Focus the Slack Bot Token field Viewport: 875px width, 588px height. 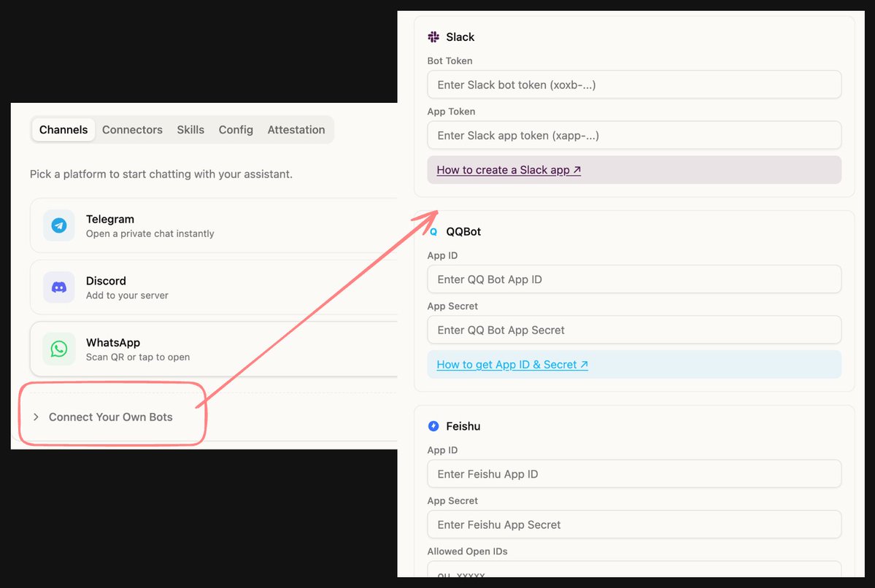(634, 85)
